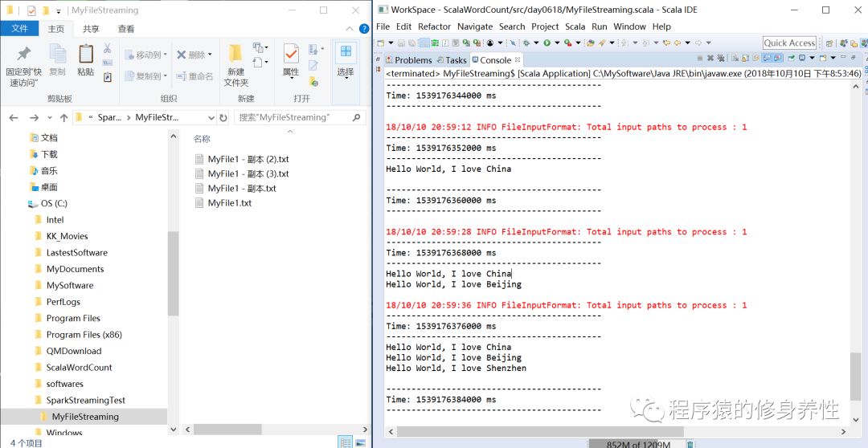Open the Run button dropdown arrow
This screenshot has height=448, width=868.
coord(557,43)
